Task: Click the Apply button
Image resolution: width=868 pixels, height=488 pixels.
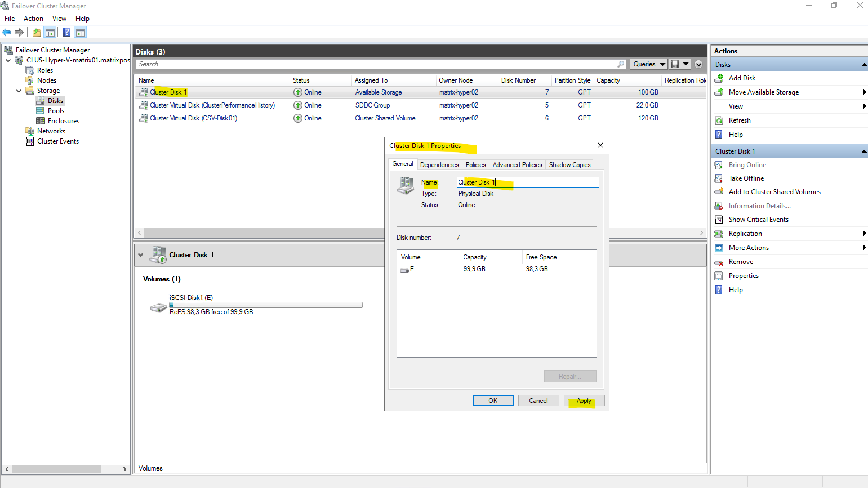Action: click(x=584, y=401)
